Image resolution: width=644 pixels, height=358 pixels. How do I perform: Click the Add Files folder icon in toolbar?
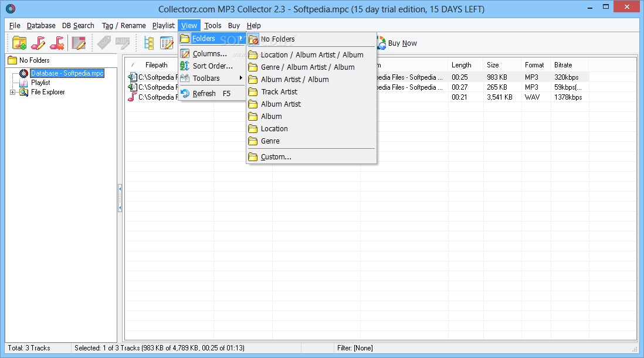click(19, 43)
